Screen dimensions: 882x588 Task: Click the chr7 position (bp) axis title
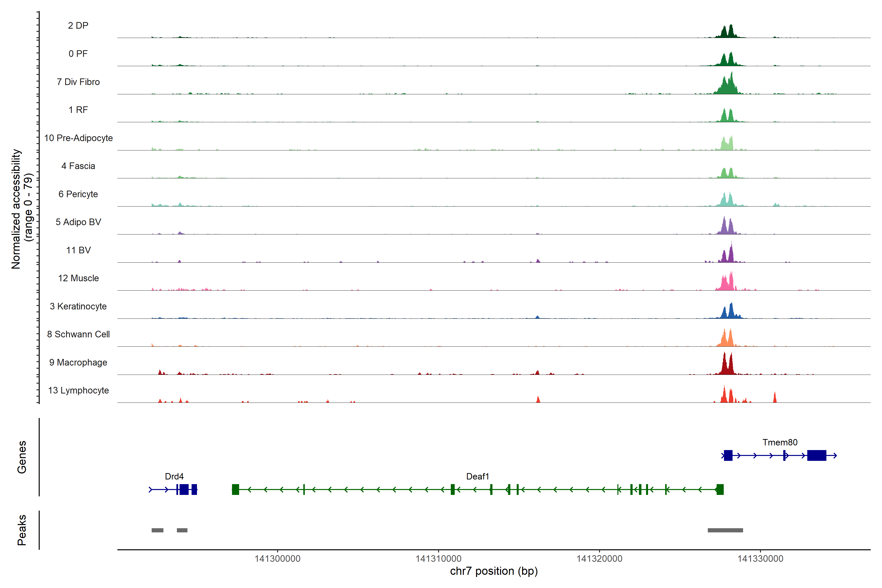[x=493, y=571]
